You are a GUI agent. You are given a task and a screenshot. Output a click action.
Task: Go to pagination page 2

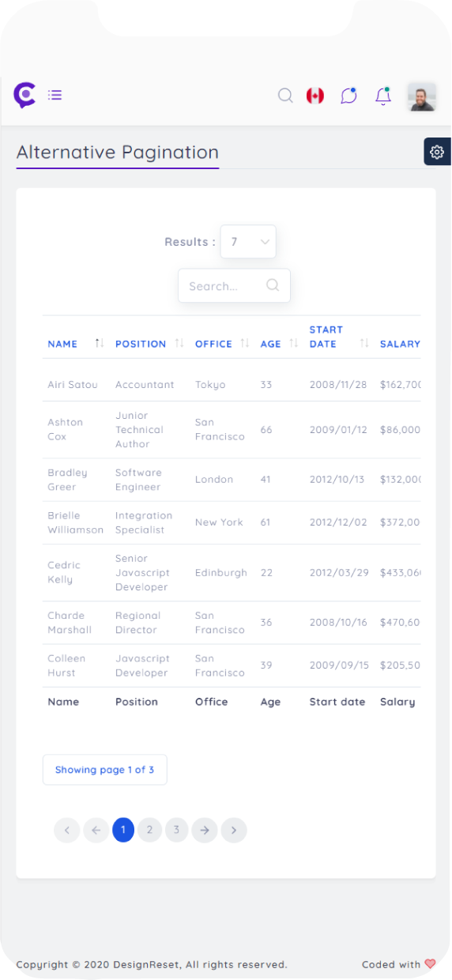tap(149, 830)
